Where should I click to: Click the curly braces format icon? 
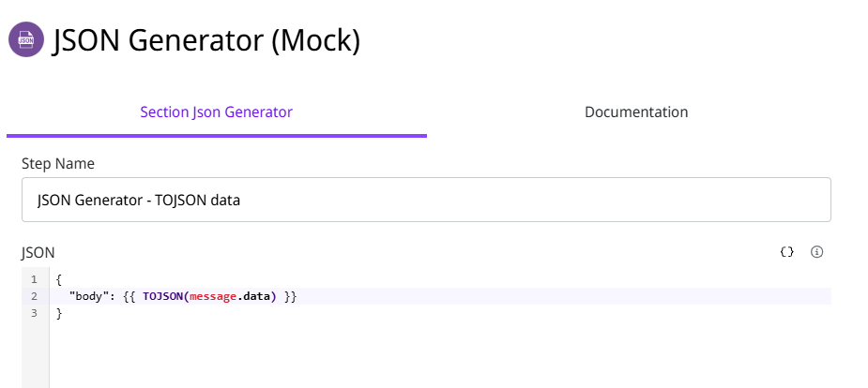pos(787,252)
